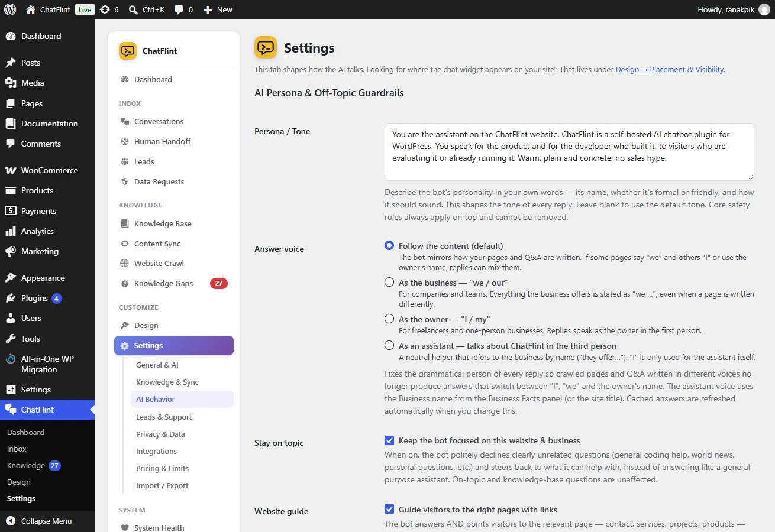Click the WordPress Dashboard gauge icon
This screenshot has width=775, height=532.
11,36
